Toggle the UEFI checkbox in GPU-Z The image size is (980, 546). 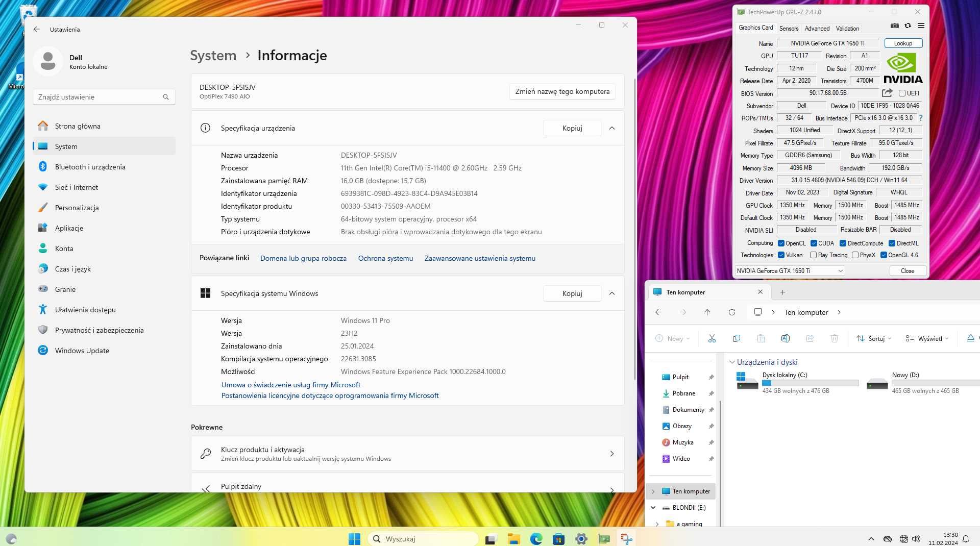pos(902,93)
